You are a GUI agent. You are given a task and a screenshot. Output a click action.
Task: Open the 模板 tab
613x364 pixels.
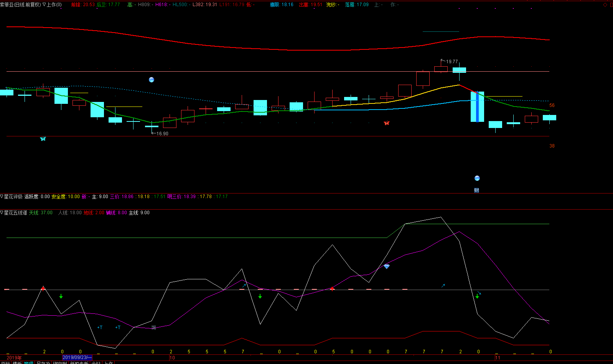point(17,362)
